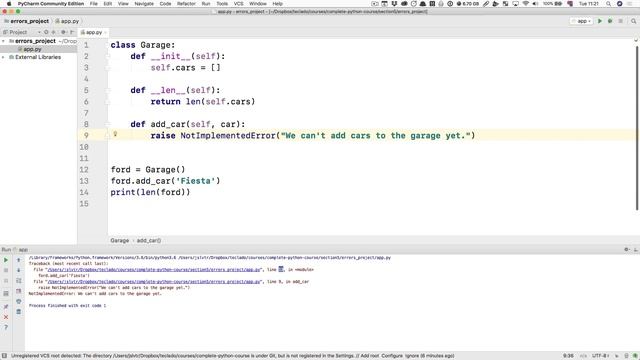Rerun app from the Run panel
The width and height of the screenshot is (640, 360).
(x=6, y=260)
